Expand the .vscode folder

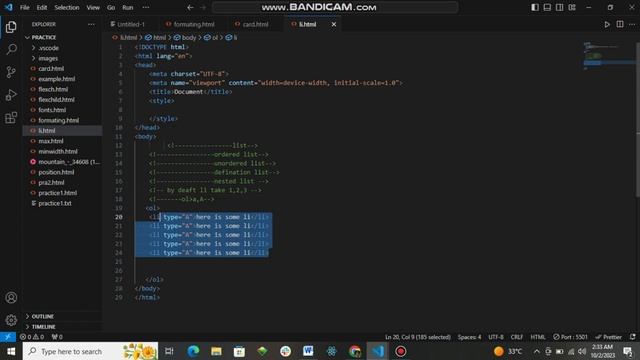[x=49, y=48]
